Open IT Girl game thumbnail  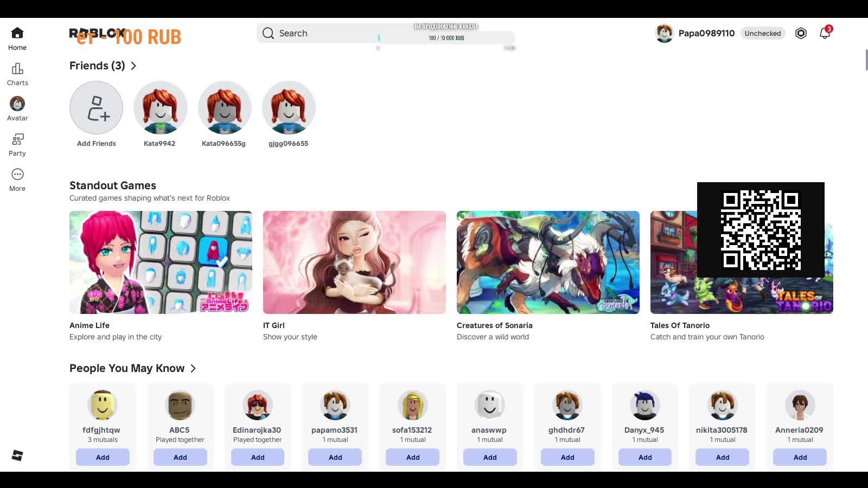tap(354, 262)
